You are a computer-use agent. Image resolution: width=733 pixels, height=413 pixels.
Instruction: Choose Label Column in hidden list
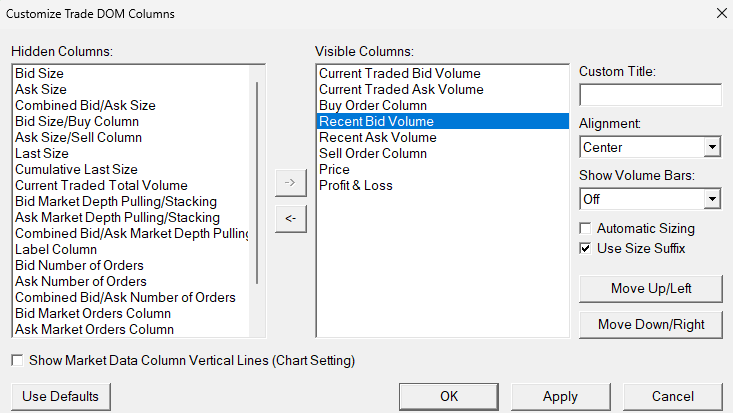pos(56,249)
